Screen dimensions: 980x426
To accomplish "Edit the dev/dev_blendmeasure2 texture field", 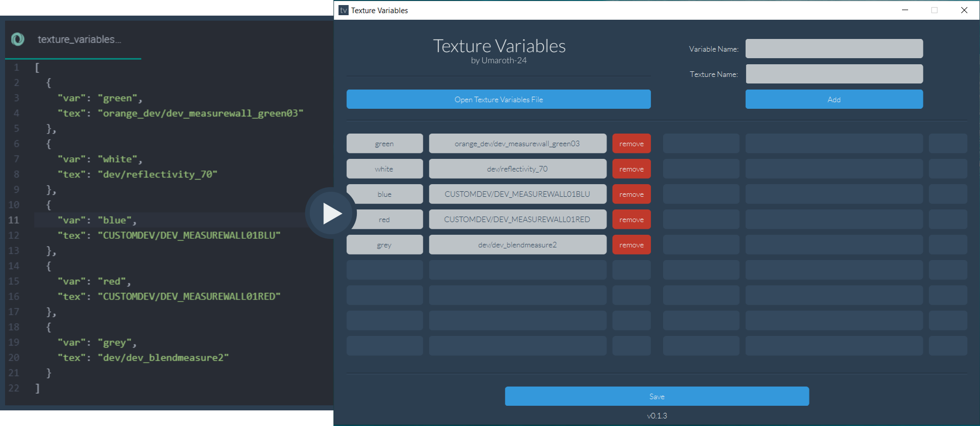I will pyautogui.click(x=518, y=244).
